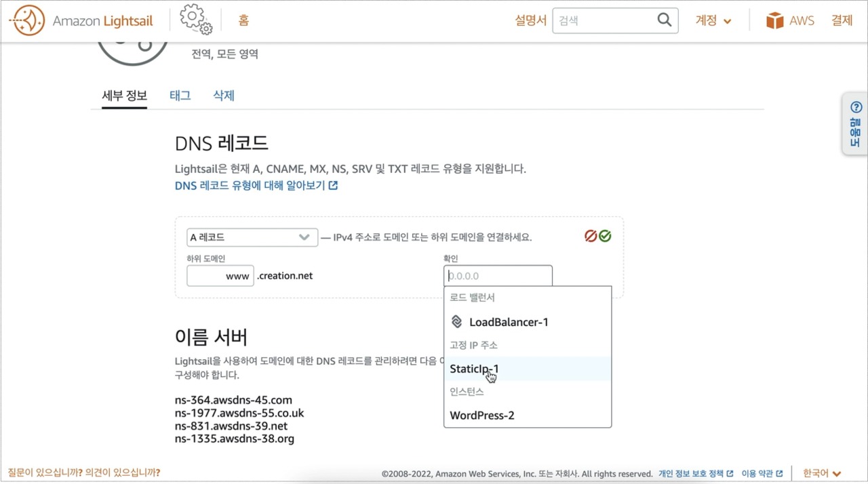The image size is (868, 484).
Task: Click the 0.0.0.0 address input field
Action: click(x=498, y=276)
